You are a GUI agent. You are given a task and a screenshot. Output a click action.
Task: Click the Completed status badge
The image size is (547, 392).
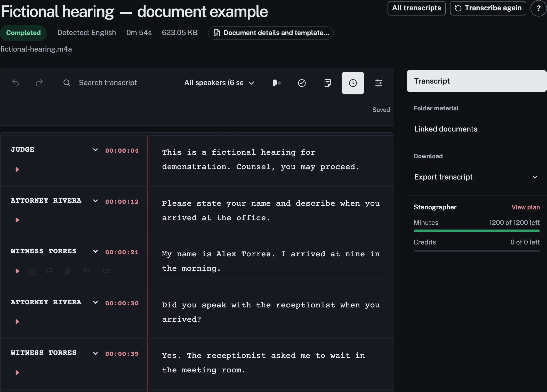23,33
